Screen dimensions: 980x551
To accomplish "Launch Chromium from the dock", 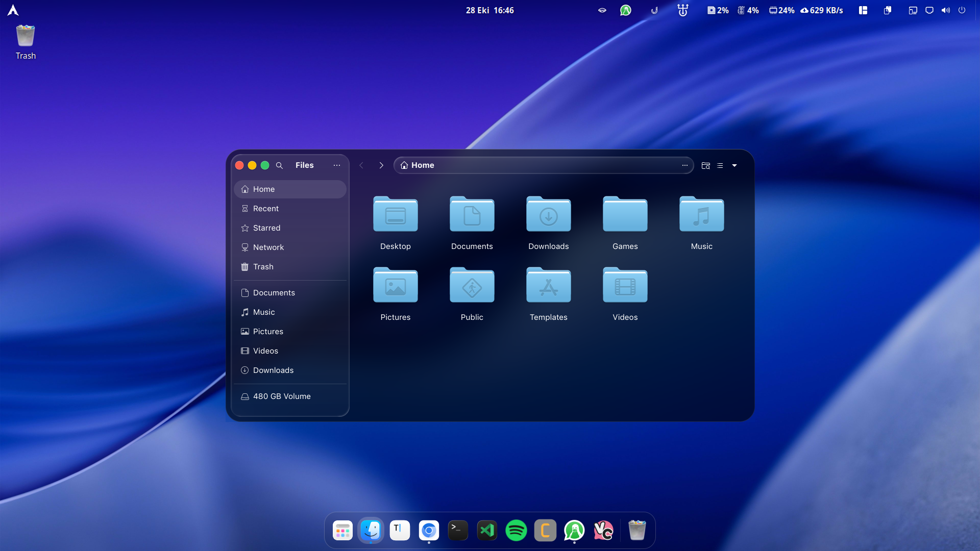I will tap(429, 531).
